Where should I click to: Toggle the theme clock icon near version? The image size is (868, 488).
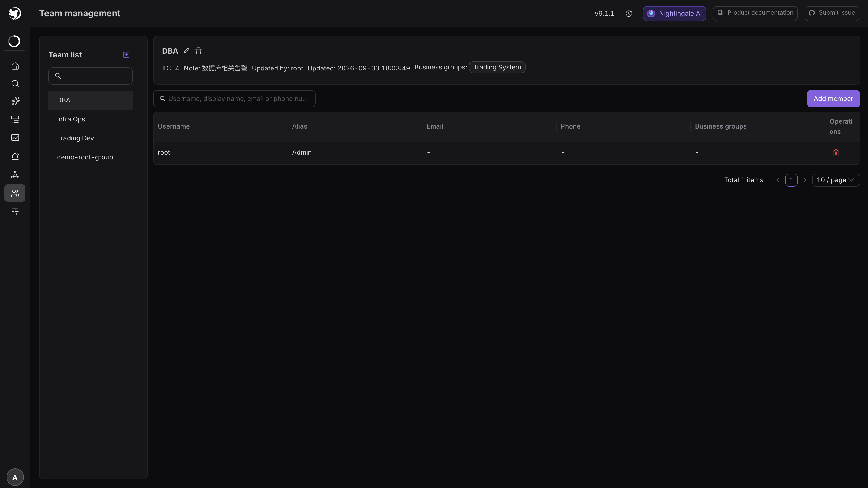tap(629, 14)
